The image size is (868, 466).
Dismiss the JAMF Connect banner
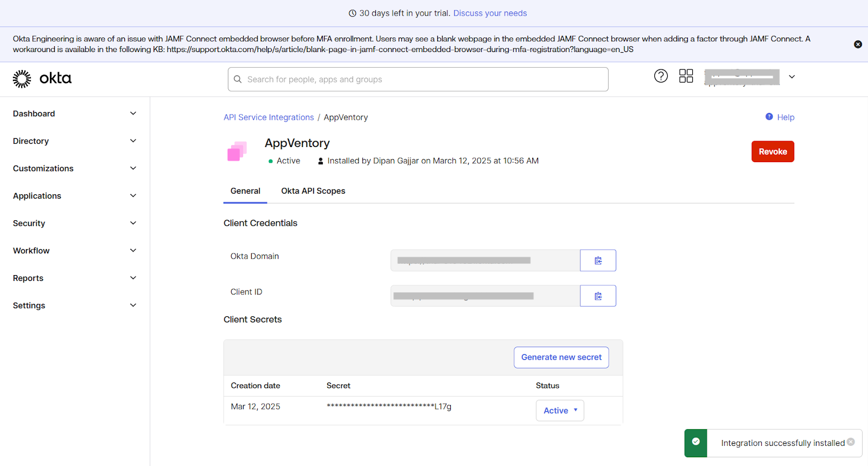coord(858,44)
